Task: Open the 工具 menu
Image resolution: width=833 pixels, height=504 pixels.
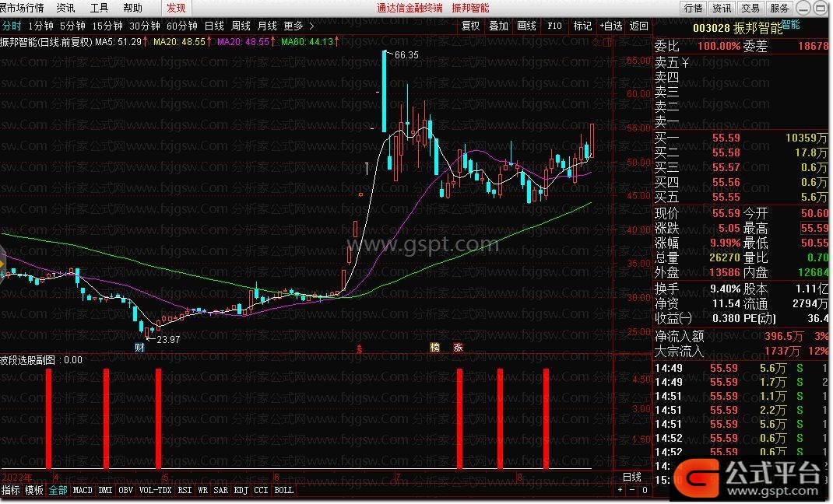Action: coord(100,8)
